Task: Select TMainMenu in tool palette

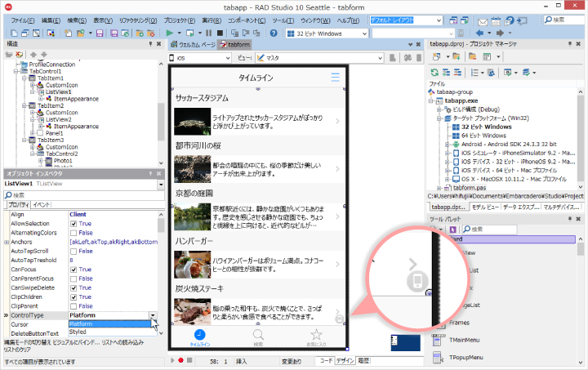Action: [x=464, y=340]
